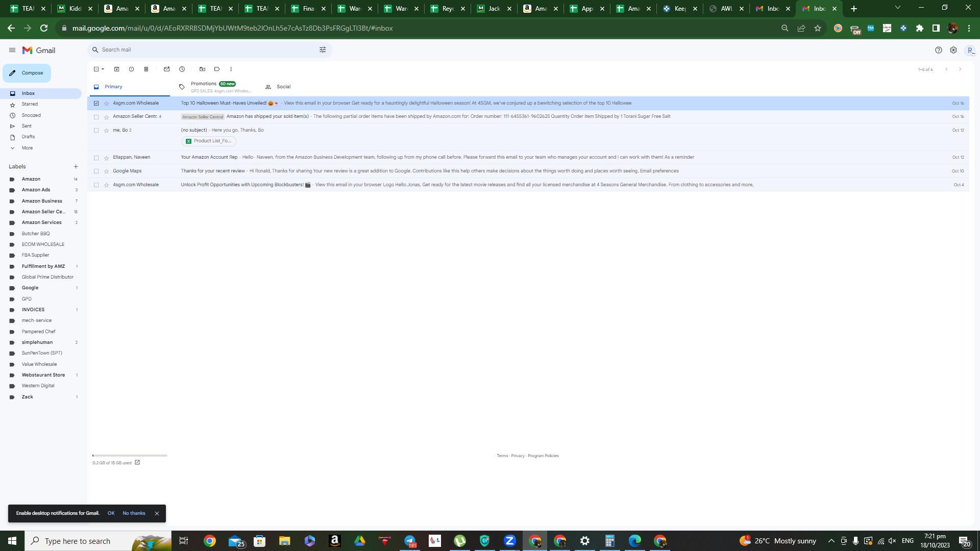Dismiss the desktop notifications prompt
980x551 pixels.
(x=157, y=513)
